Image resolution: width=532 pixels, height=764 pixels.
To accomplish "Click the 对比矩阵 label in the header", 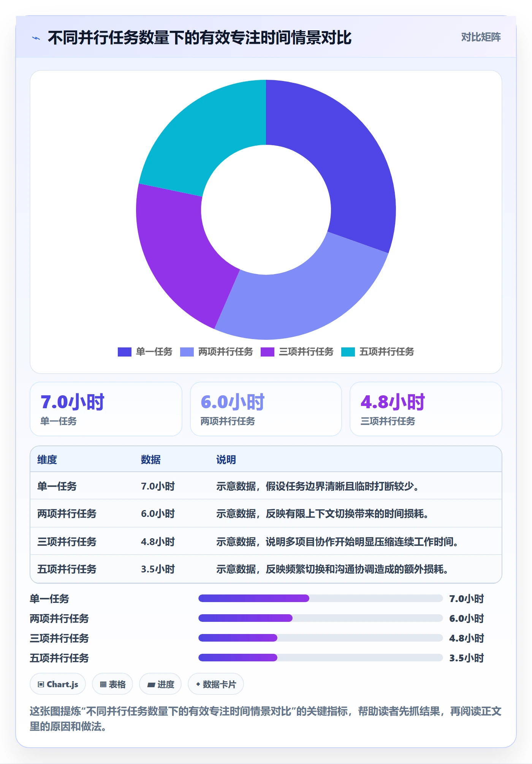I will [x=481, y=37].
